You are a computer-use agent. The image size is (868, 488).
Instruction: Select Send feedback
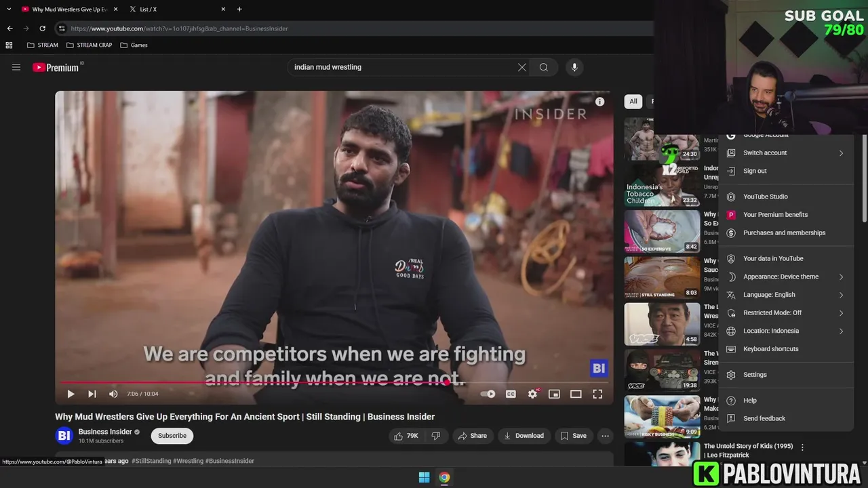786,419
